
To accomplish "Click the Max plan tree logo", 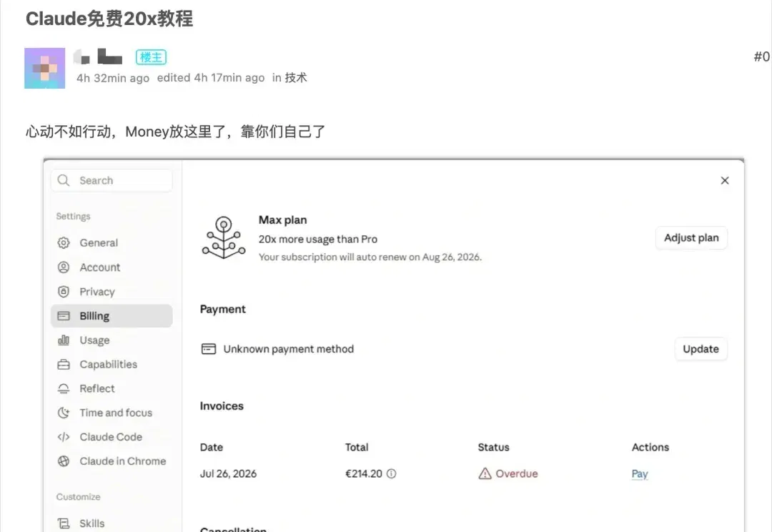I will (x=224, y=238).
